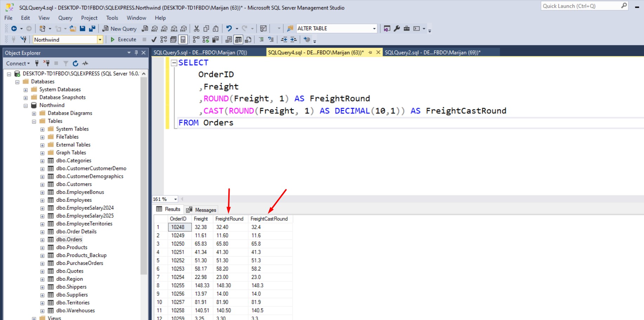Click the Quick Launch search field
Screen dimensions: 644x320
click(x=584, y=6)
